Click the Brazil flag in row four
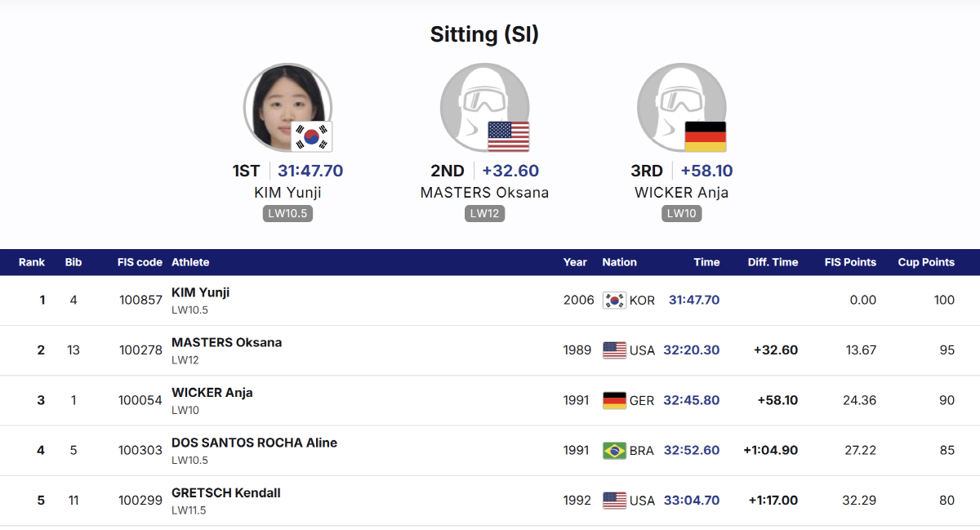The image size is (980, 530). (x=614, y=451)
